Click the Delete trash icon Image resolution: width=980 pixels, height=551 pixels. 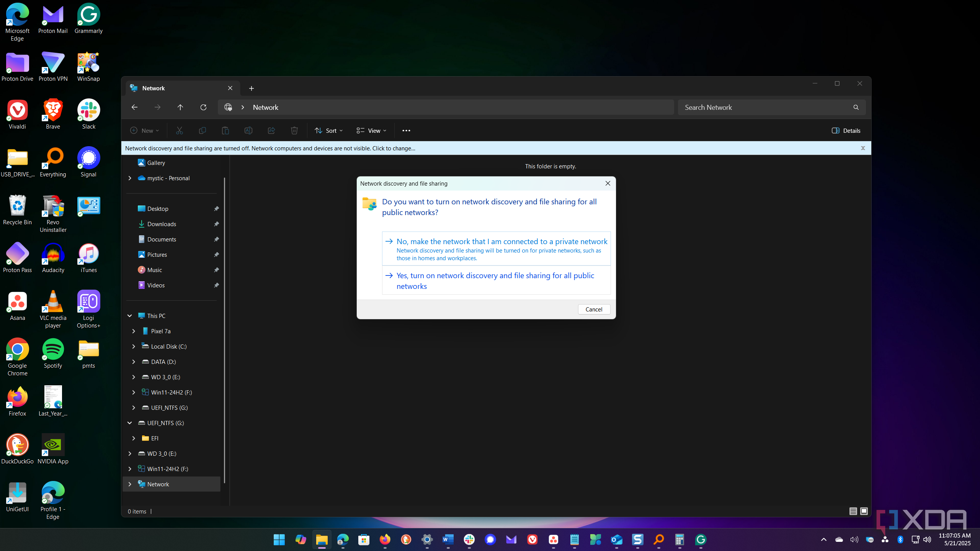[x=294, y=130]
